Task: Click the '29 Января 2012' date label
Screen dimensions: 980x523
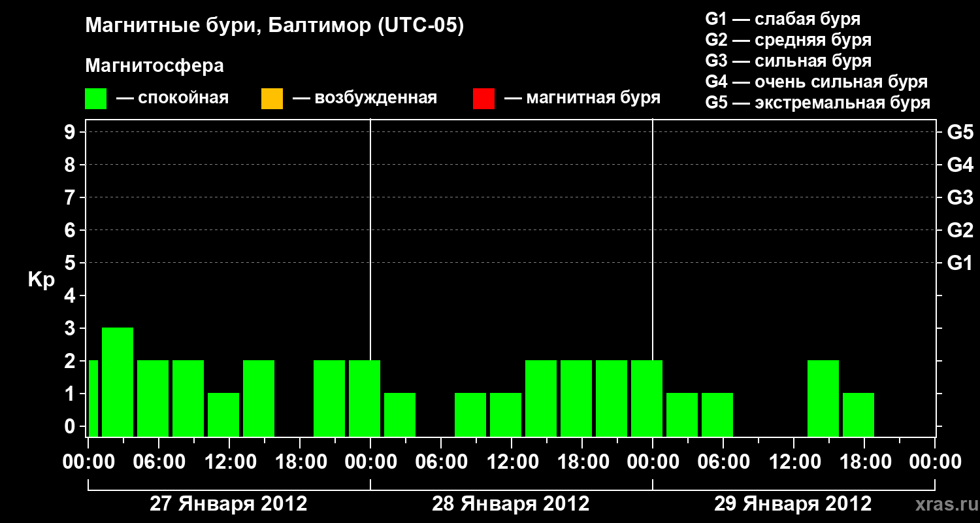Action: coord(793,504)
